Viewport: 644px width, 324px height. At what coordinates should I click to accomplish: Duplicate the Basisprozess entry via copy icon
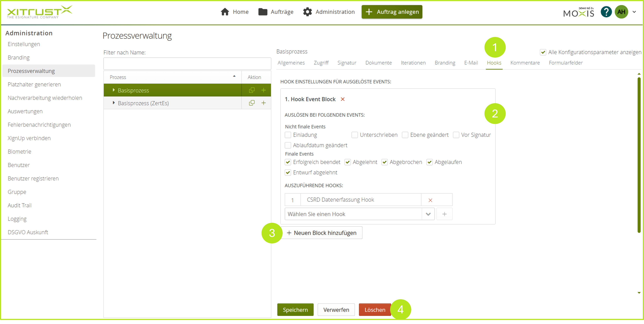(252, 90)
